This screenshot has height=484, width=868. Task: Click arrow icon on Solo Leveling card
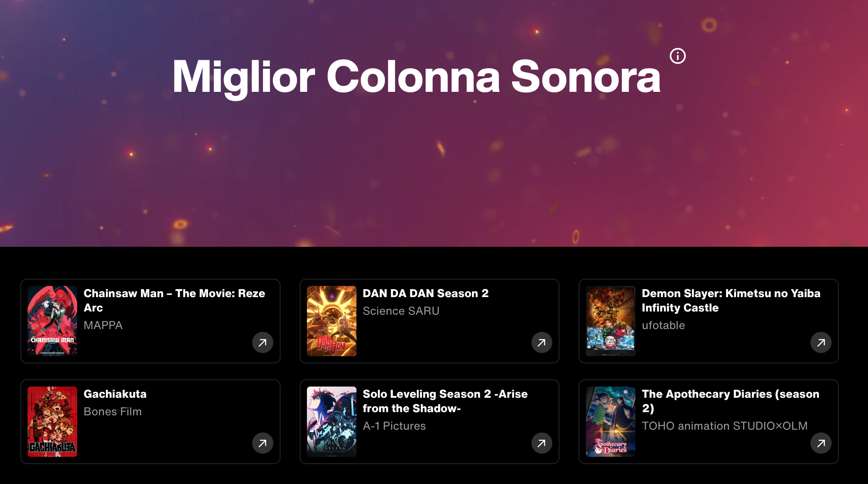(x=542, y=443)
